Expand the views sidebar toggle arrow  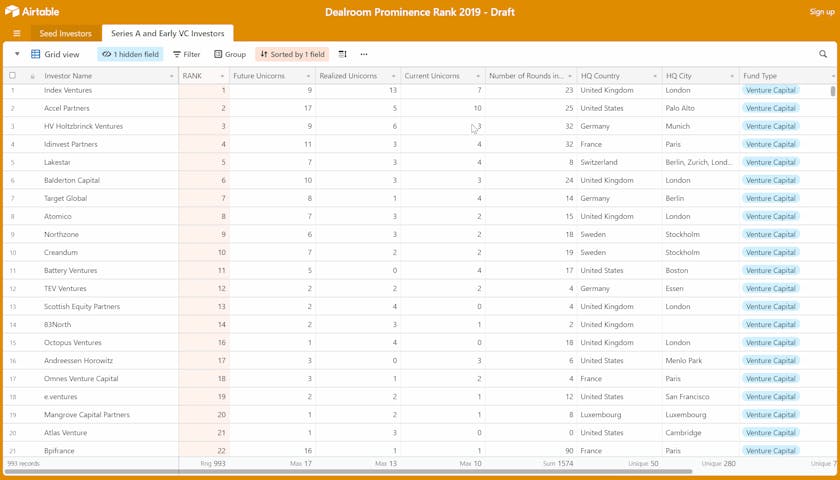tap(17, 54)
